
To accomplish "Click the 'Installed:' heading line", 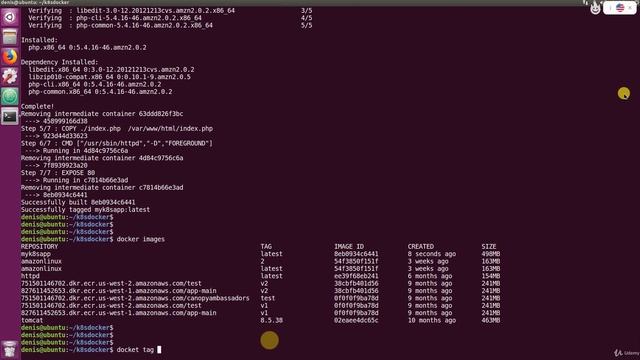I will click(39, 40).
